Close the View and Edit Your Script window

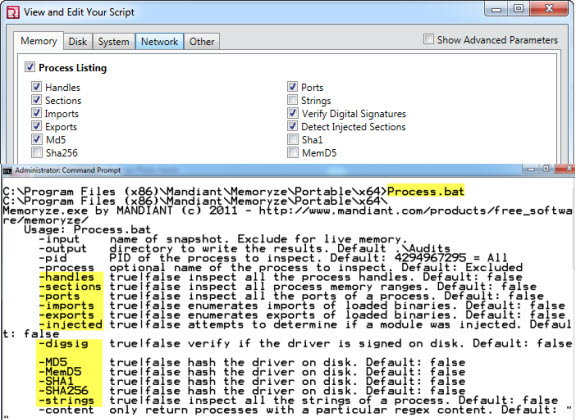pyautogui.click(x=549, y=9)
